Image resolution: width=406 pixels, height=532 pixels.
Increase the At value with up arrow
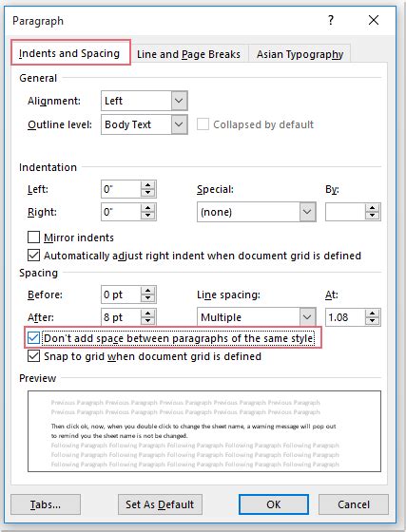pyautogui.click(x=373, y=313)
